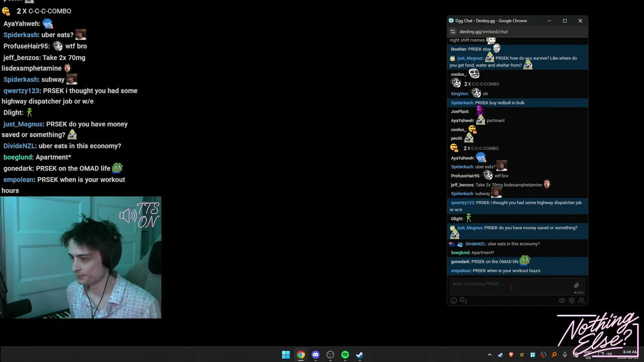The width and height of the screenshot is (644, 362).
Task: Click username KingVon in Dgg Chat
Action: pos(459,94)
